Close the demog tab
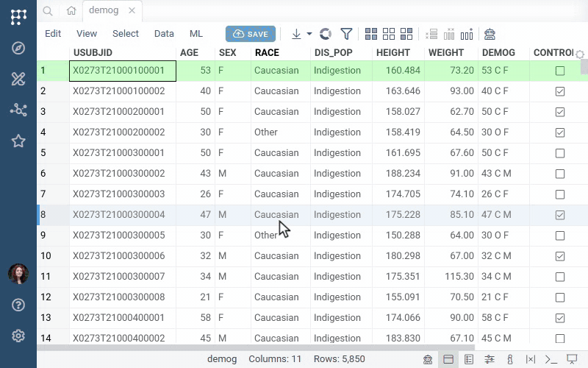The width and height of the screenshot is (588, 368). click(132, 10)
